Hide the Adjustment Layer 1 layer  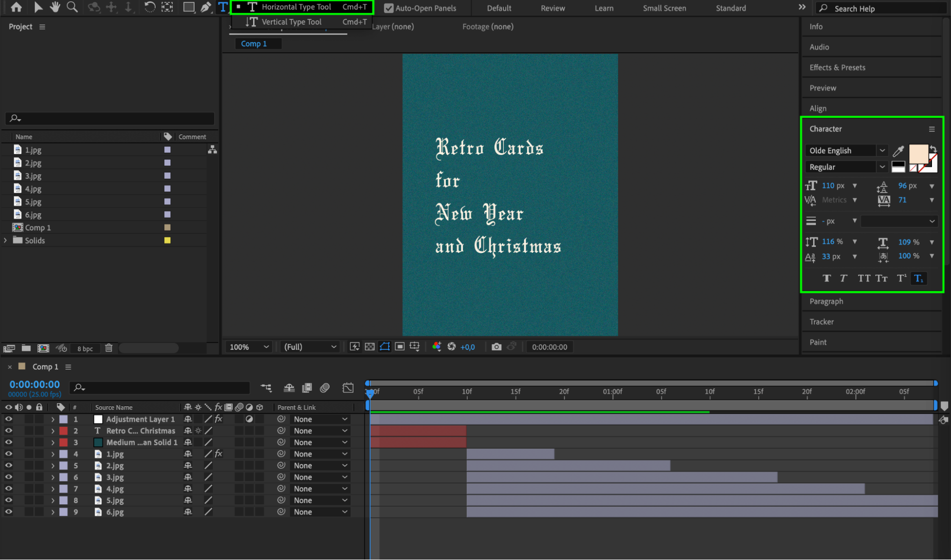coord(9,419)
